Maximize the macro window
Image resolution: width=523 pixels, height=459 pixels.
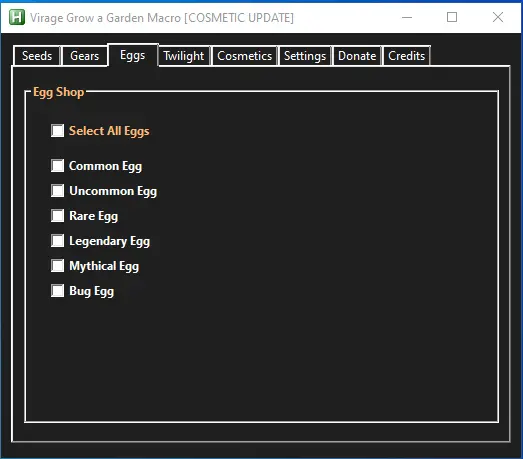coord(452,17)
